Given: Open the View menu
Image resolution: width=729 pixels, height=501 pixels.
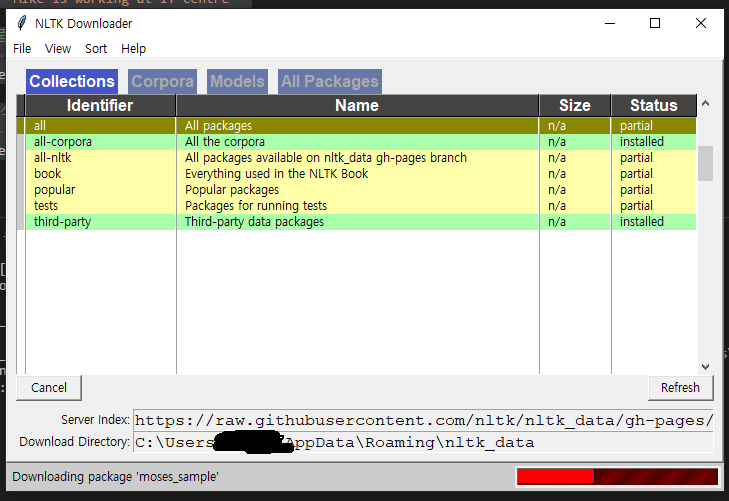Looking at the screenshot, I should (58, 48).
